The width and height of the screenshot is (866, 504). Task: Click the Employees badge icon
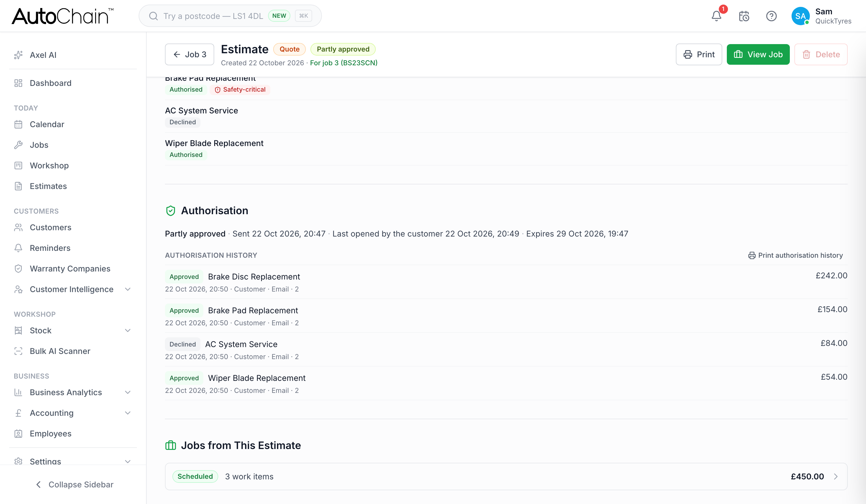pos(18,434)
